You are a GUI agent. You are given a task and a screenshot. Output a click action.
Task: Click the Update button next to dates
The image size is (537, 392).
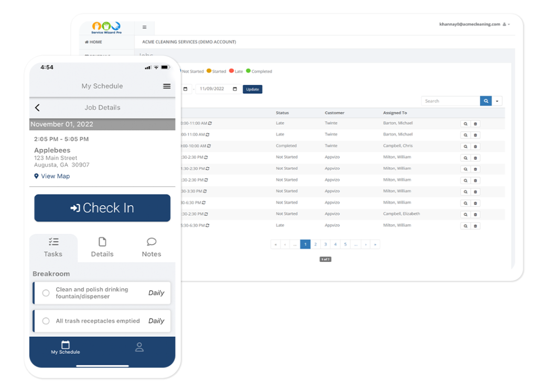pos(252,89)
